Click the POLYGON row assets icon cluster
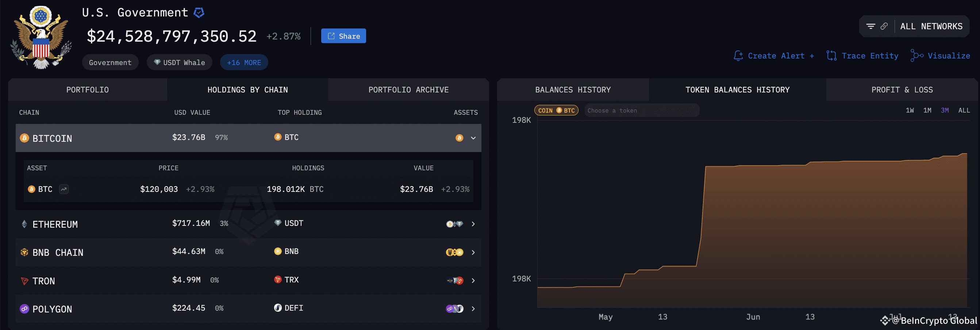 point(455,309)
